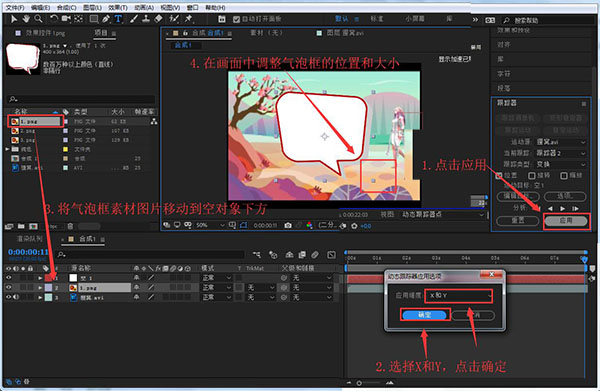Select the Rectangle shape tool
The height and width of the screenshot is (391, 600).
tap(94, 19)
